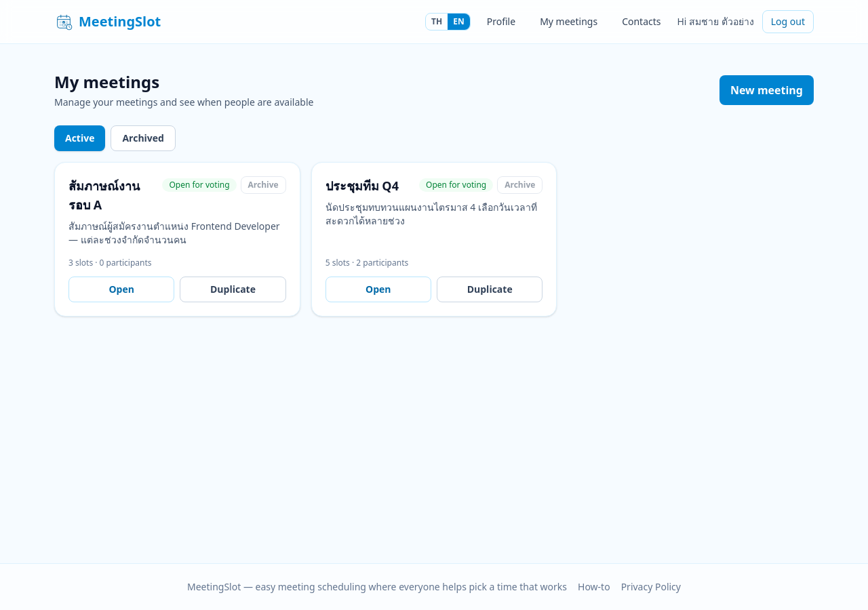Click the MeetingSlot brand name
Image resolution: width=868 pixels, height=610 pixels.
click(x=120, y=22)
